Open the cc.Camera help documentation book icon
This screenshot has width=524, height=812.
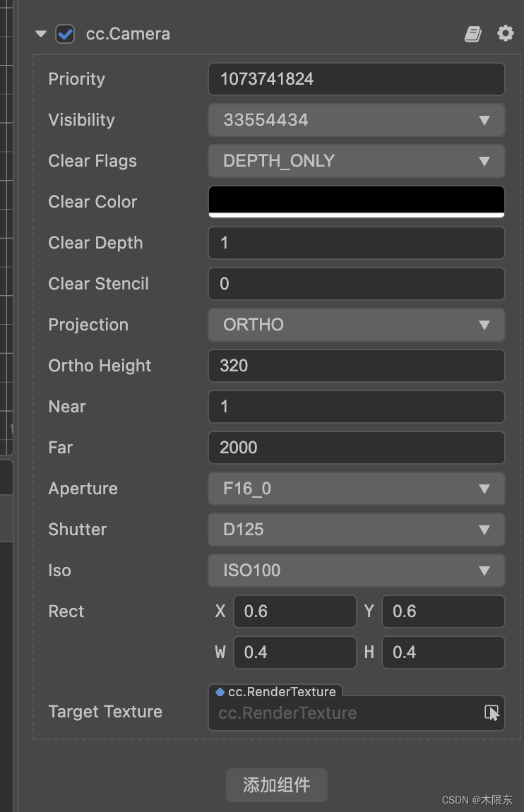point(472,34)
